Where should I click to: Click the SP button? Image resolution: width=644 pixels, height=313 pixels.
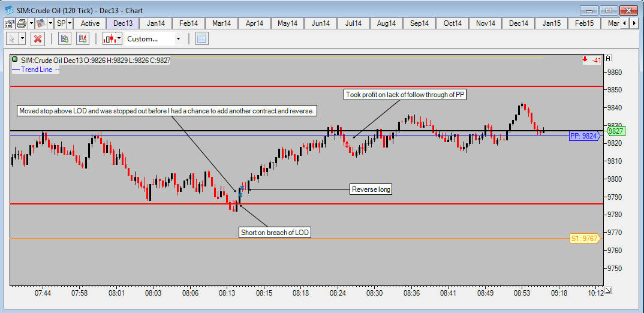tap(61, 23)
